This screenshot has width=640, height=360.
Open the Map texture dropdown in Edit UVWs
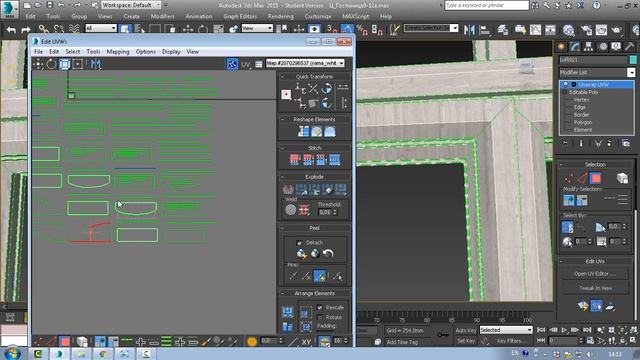tap(305, 63)
